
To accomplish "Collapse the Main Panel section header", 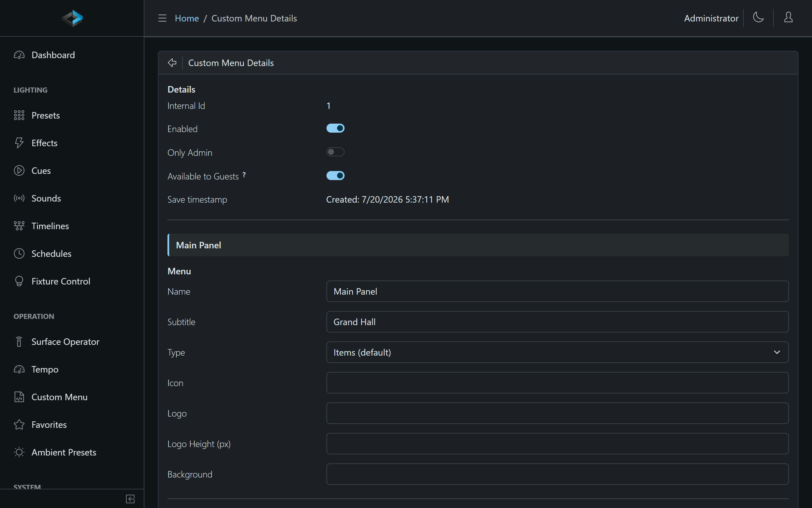I will pos(478,245).
